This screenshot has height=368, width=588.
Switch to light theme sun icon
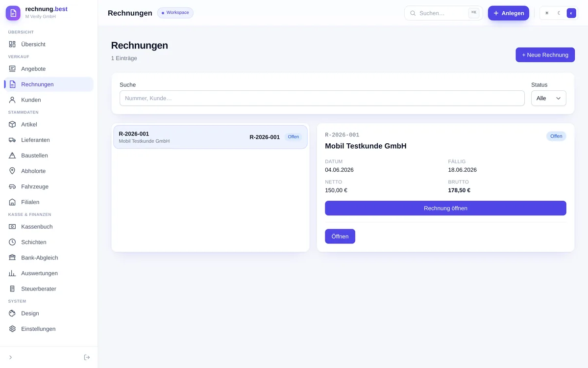[547, 13]
